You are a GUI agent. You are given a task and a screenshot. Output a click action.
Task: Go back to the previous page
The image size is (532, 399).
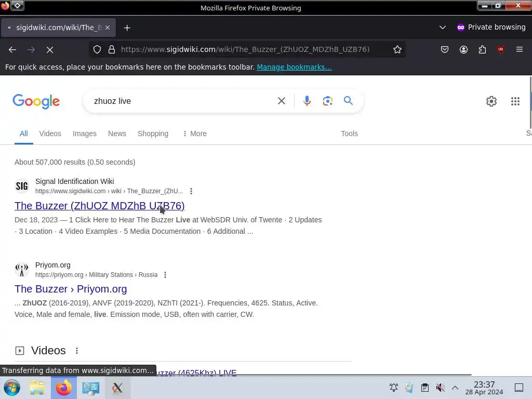(x=12, y=50)
